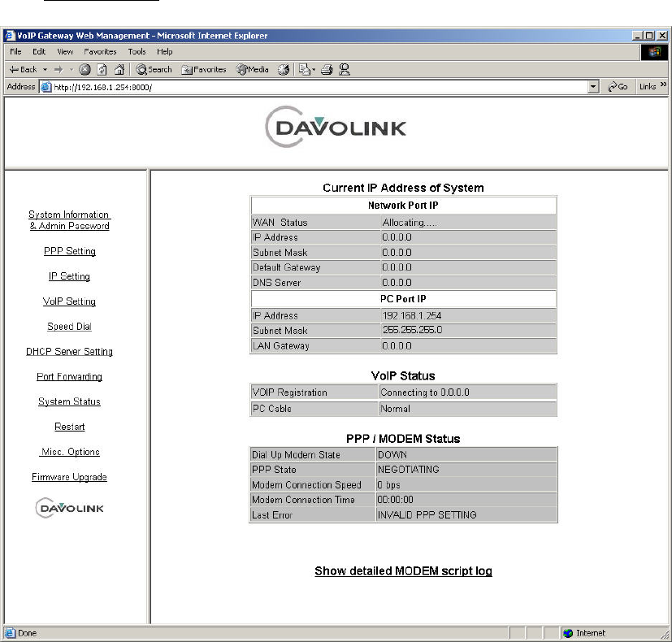Select PC Cable value 'Normal'
This screenshot has height=642, width=672.
(x=395, y=409)
